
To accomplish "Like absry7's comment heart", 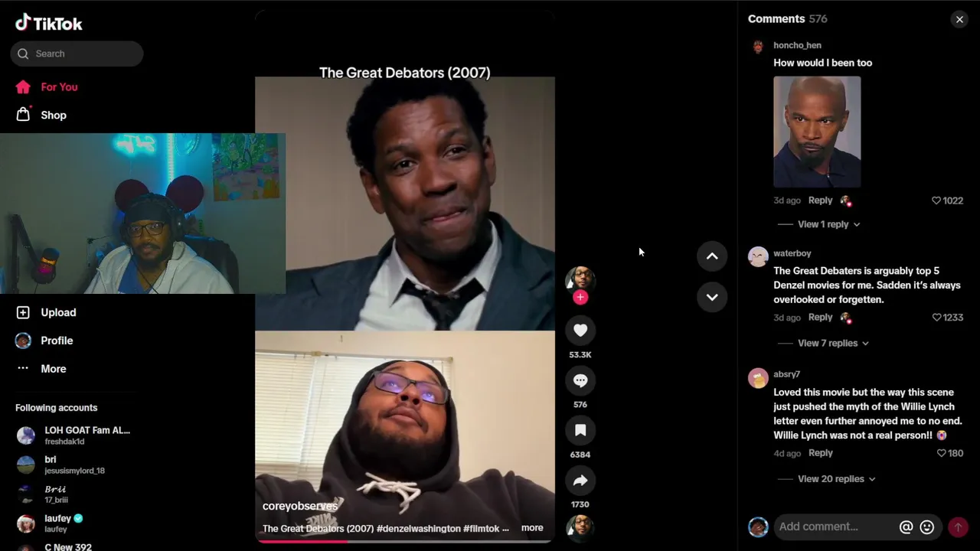I will tap(942, 453).
